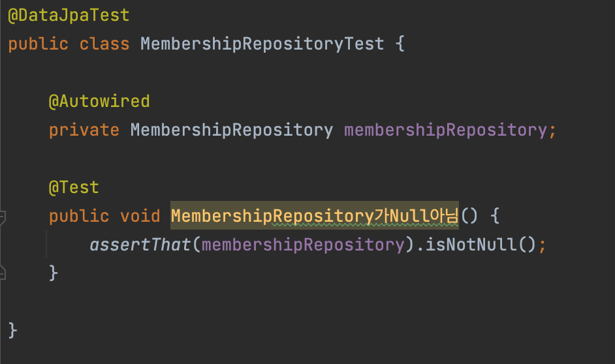
Task: Click the private keyword
Action: point(84,130)
